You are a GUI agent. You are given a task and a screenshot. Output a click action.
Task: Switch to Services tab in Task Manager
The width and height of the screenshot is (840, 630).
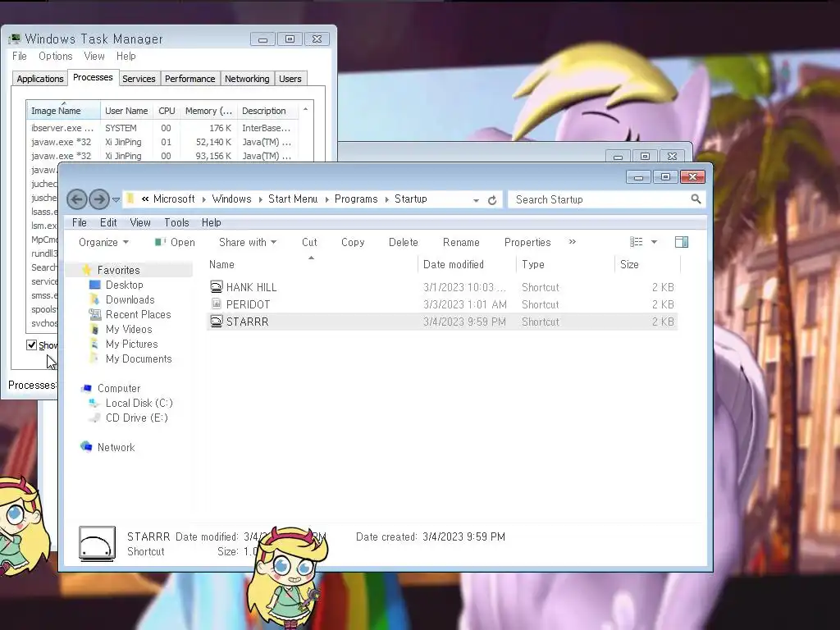139,79
